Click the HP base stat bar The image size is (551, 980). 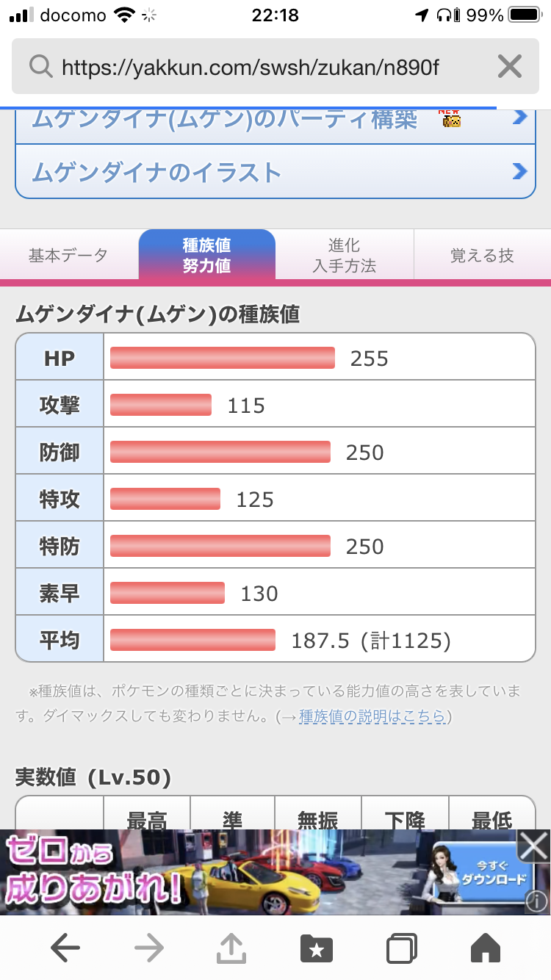(222, 358)
